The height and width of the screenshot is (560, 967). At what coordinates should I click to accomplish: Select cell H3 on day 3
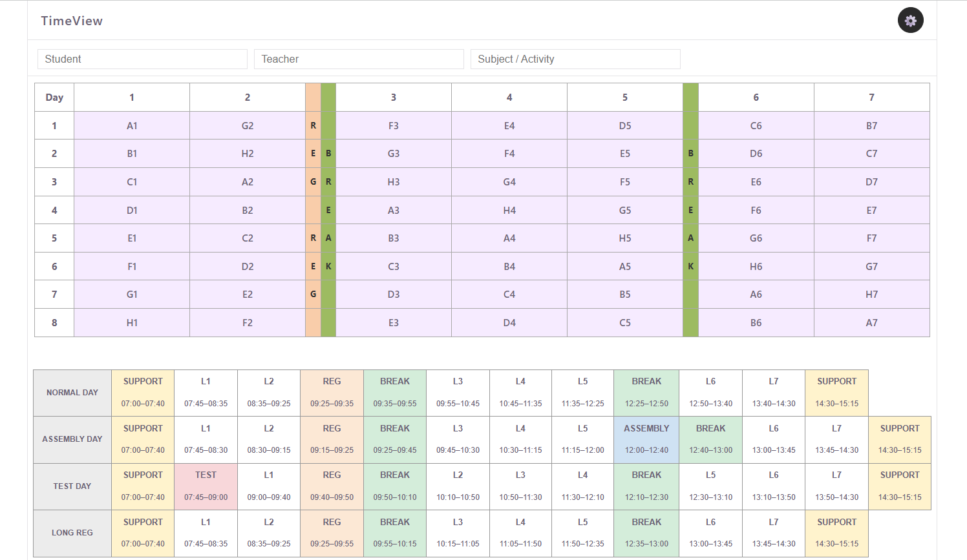pos(394,182)
